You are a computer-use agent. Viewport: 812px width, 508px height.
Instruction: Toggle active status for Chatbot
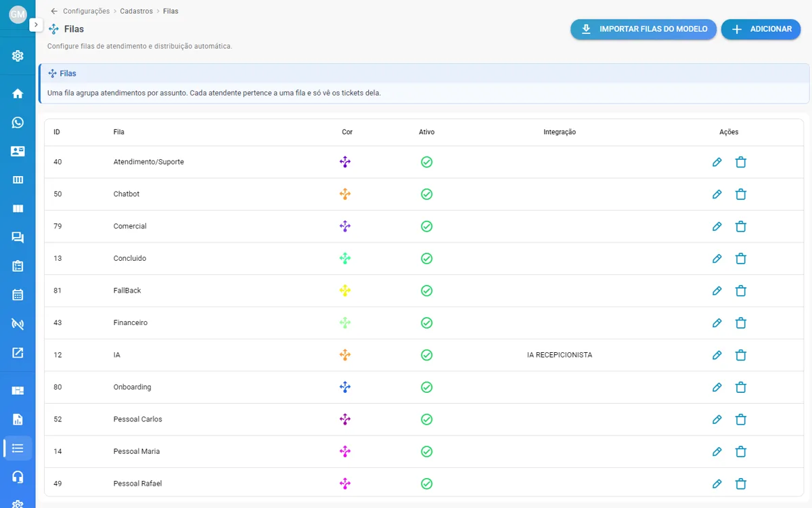click(x=426, y=194)
